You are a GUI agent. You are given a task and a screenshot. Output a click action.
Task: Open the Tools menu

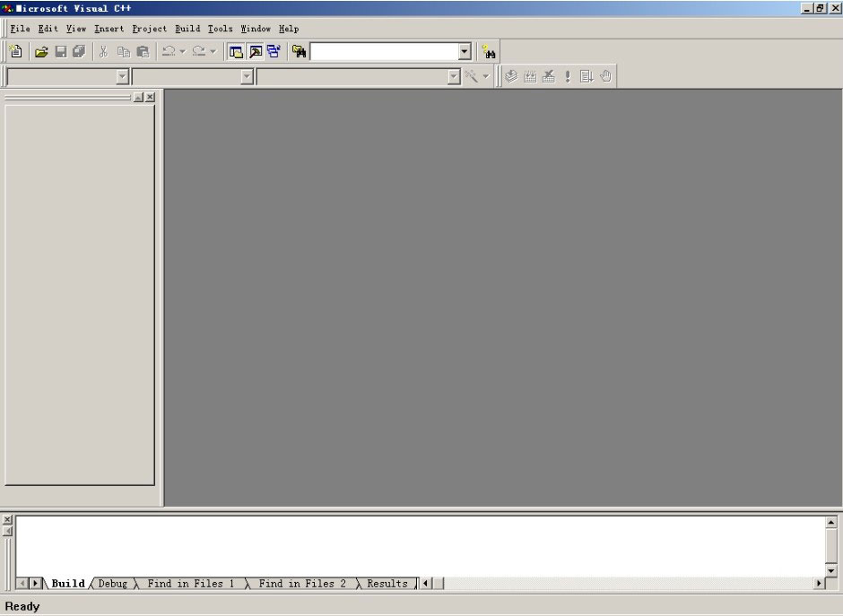221,29
